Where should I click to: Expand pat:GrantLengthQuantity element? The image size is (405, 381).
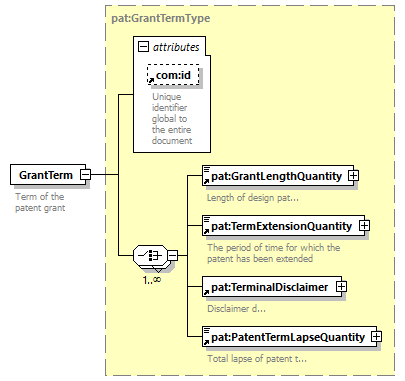click(353, 176)
